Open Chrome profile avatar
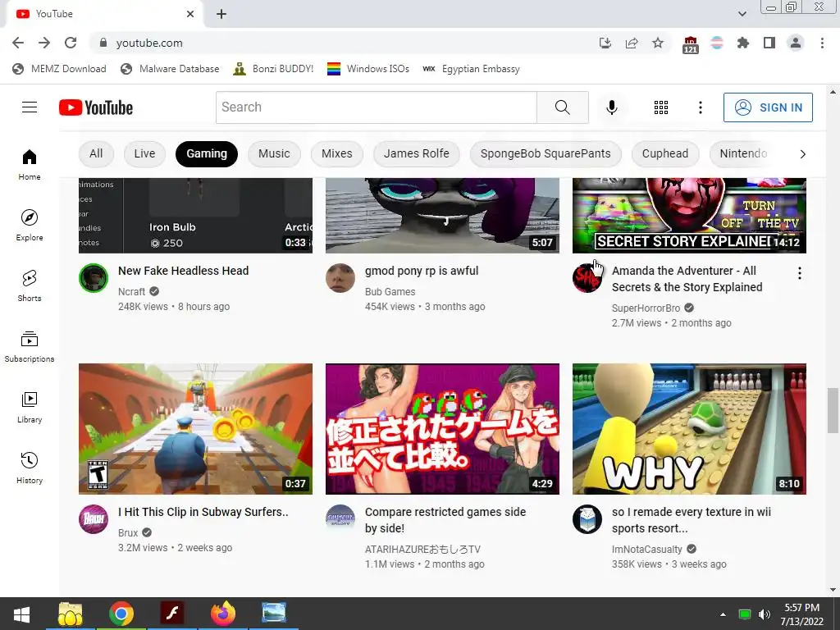Viewport: 840px width, 630px height. 796,43
